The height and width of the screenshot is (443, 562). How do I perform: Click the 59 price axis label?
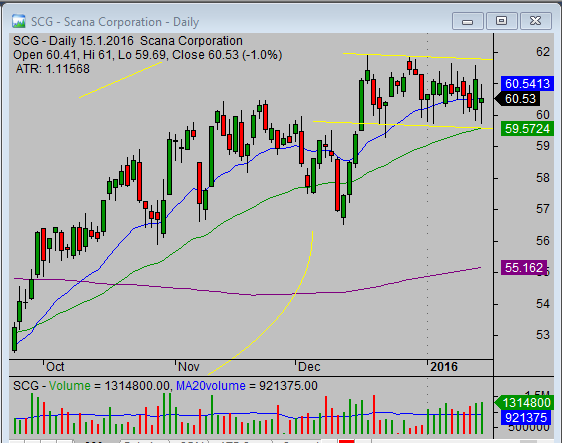[x=543, y=146]
